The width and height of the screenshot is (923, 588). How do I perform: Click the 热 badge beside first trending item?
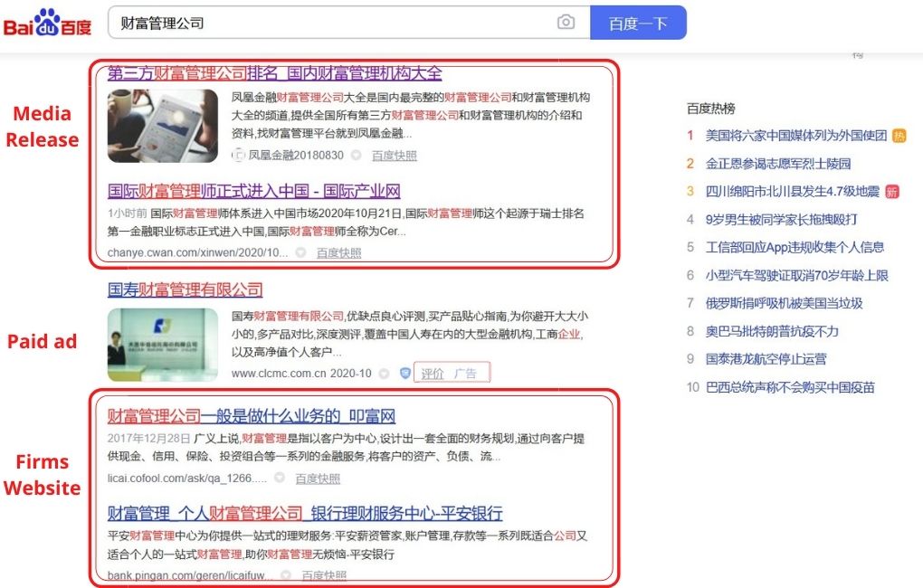[x=899, y=136]
